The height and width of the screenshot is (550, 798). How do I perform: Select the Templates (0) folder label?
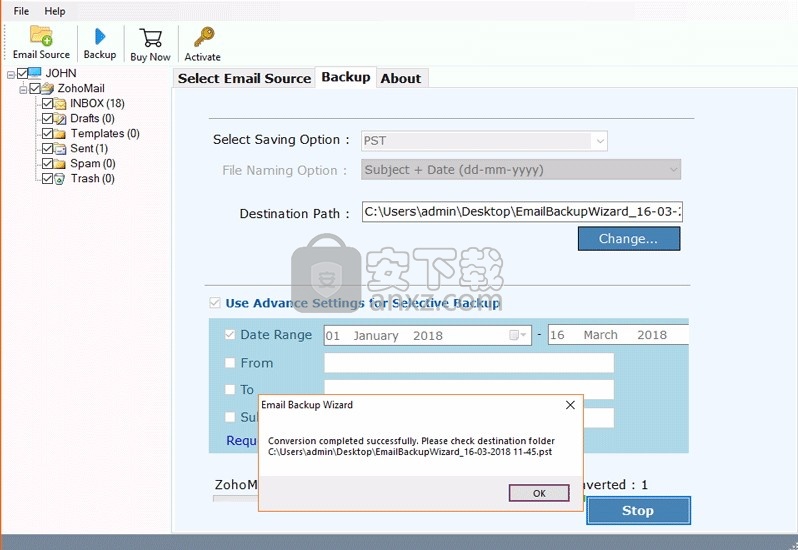coord(105,133)
